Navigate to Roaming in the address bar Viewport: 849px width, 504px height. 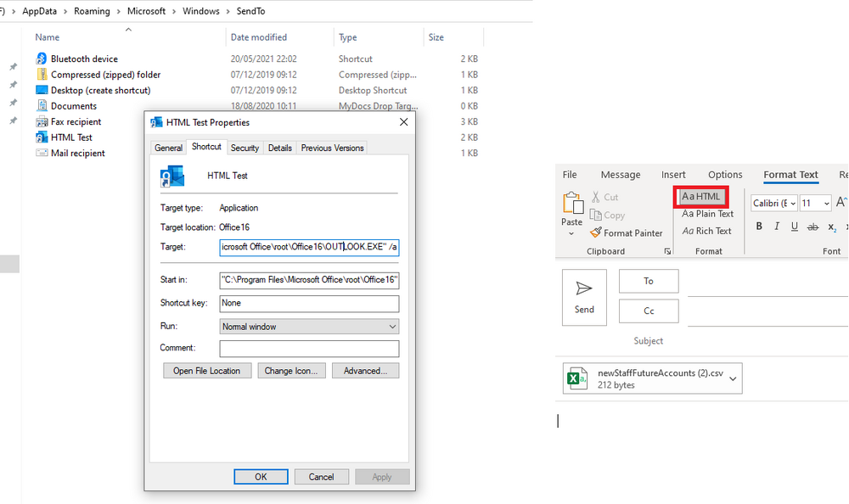(x=92, y=11)
